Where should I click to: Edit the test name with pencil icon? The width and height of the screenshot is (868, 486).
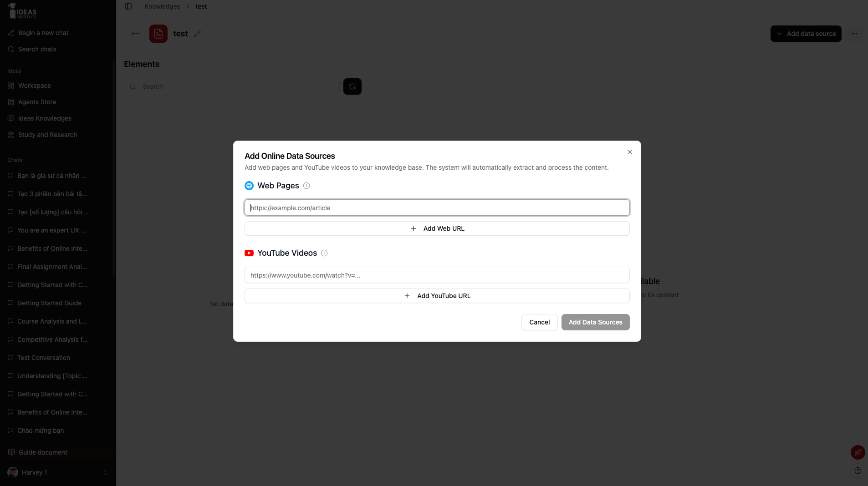pos(197,34)
